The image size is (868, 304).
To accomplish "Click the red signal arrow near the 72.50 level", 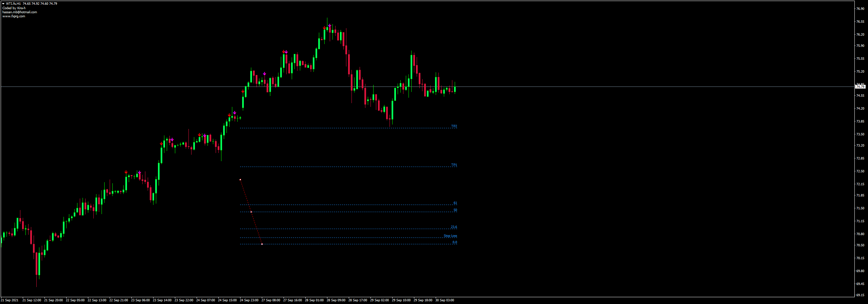I will click(x=126, y=172).
